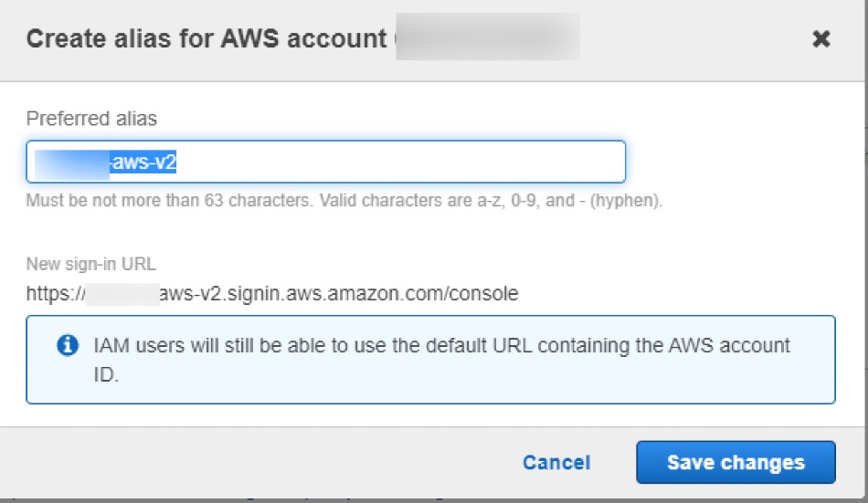Focus the Preferred alias input field
This screenshot has width=868, height=503.
click(x=325, y=162)
